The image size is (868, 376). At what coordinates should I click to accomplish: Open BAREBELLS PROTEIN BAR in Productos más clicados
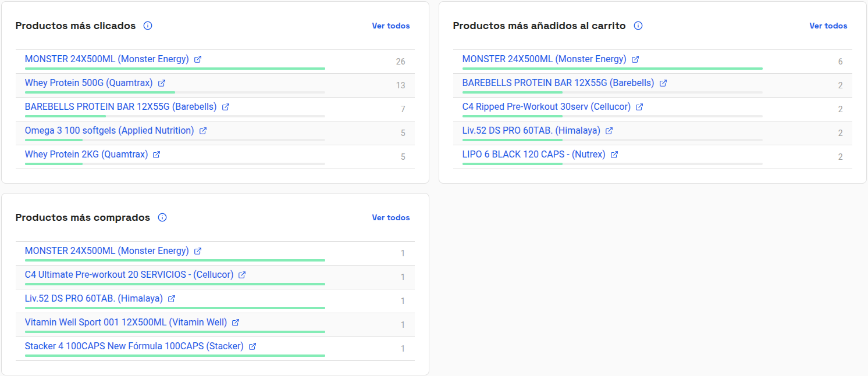point(121,106)
